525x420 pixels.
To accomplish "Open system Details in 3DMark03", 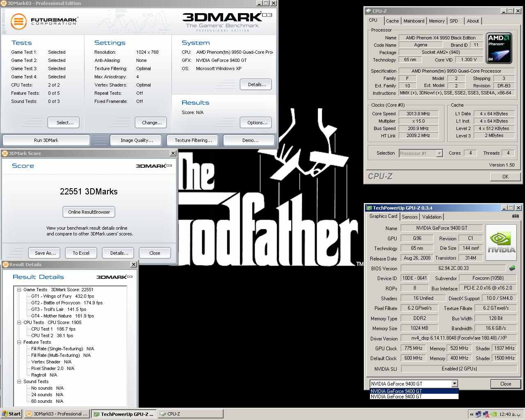I will (x=257, y=84).
